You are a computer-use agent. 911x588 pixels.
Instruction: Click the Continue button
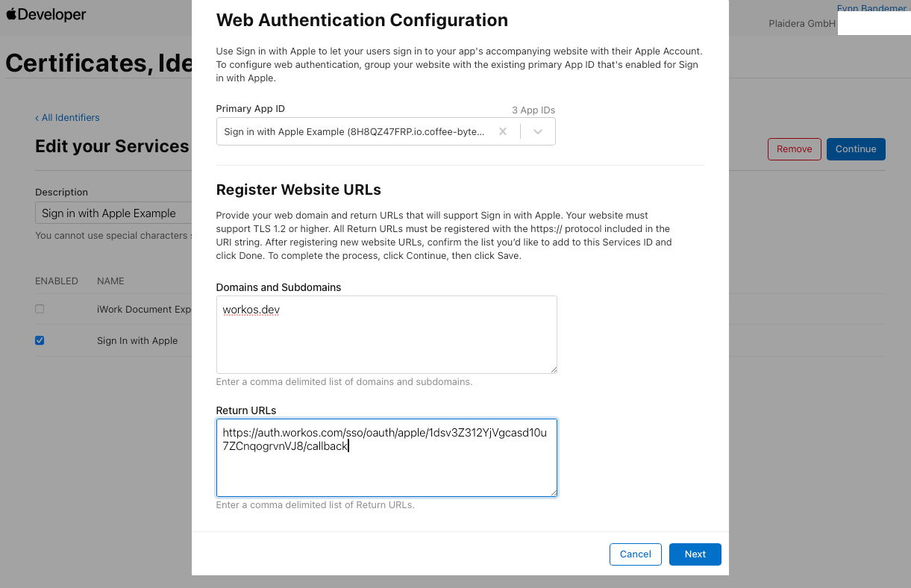855,149
